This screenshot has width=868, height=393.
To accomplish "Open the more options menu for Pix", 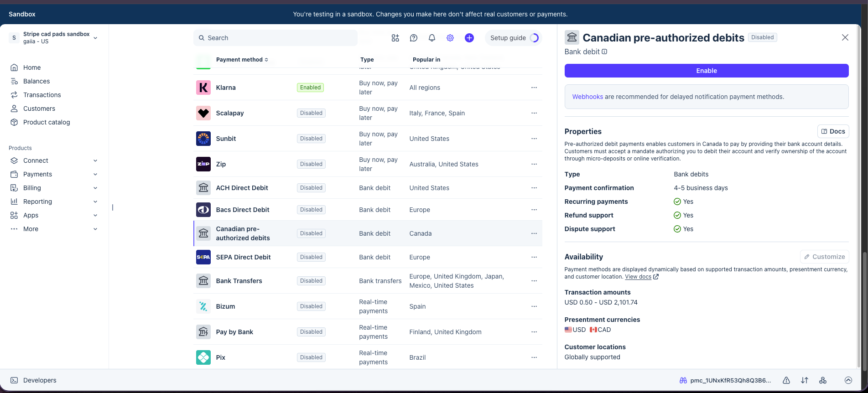I will (534, 357).
